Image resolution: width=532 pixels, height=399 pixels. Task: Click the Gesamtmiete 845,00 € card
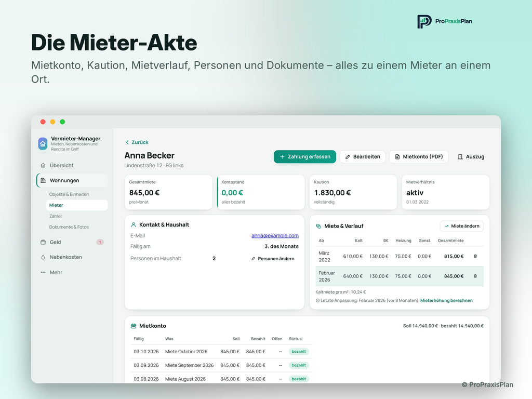click(168, 192)
